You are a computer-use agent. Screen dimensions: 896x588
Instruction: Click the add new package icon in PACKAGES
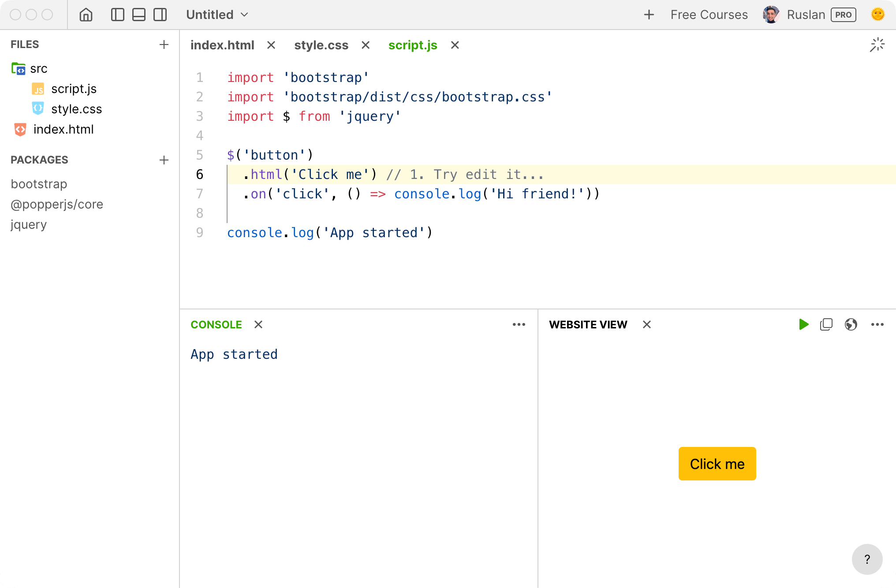pyautogui.click(x=163, y=160)
